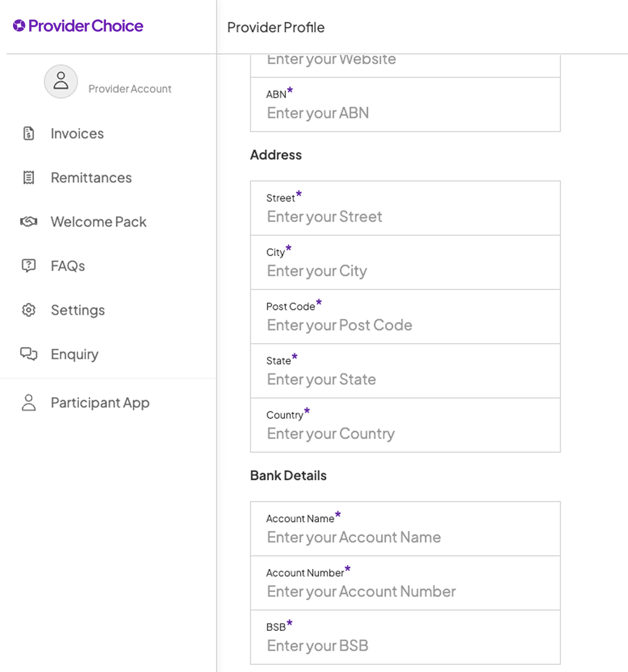628x672 pixels.
Task: Click the Country input field
Action: point(405,434)
